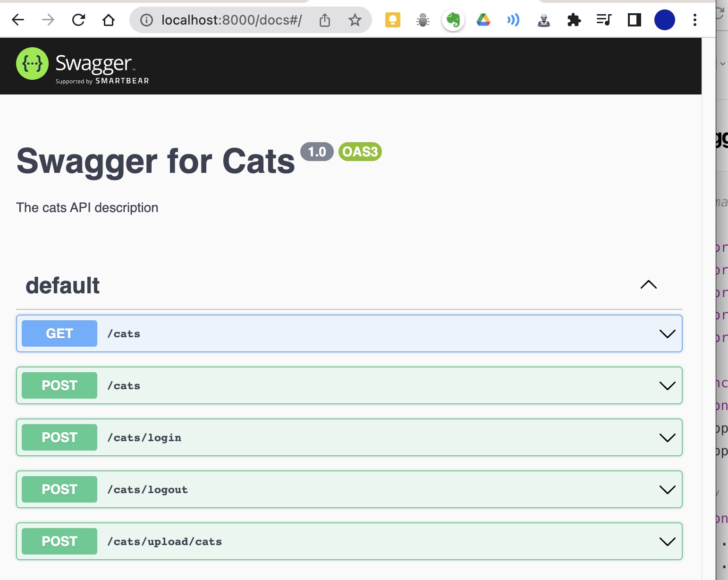Expand the GET /cats endpoint chevron
The image size is (728, 580).
[x=667, y=334]
